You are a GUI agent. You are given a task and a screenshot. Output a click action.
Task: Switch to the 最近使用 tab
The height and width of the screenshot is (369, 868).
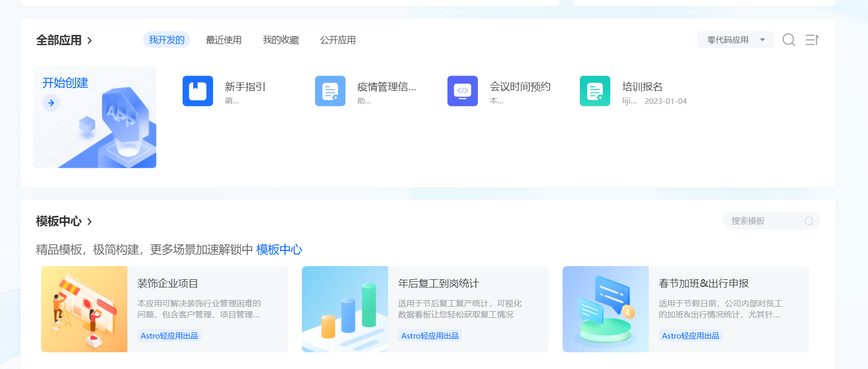224,40
